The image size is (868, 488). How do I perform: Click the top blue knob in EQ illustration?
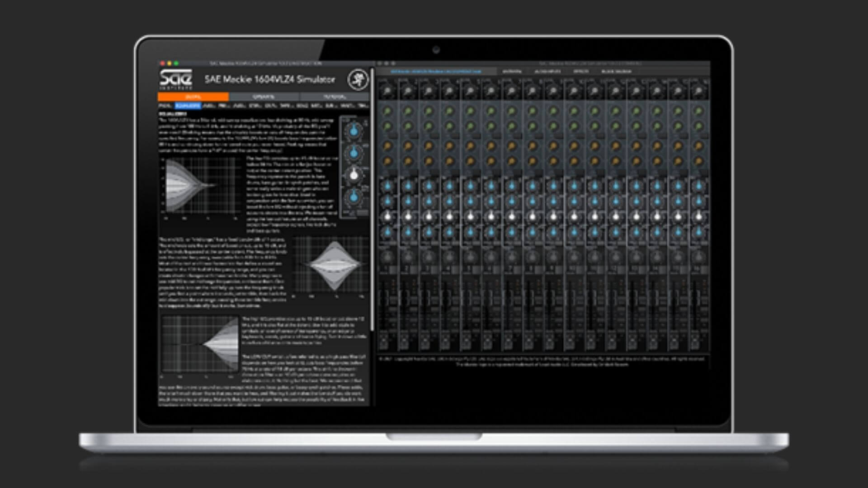(354, 131)
